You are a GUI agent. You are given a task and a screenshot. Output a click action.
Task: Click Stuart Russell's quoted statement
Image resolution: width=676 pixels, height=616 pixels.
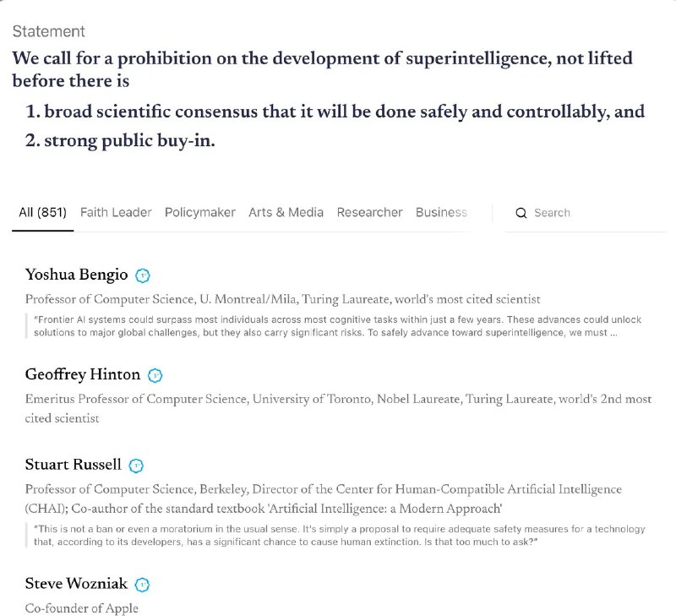pos(338,536)
